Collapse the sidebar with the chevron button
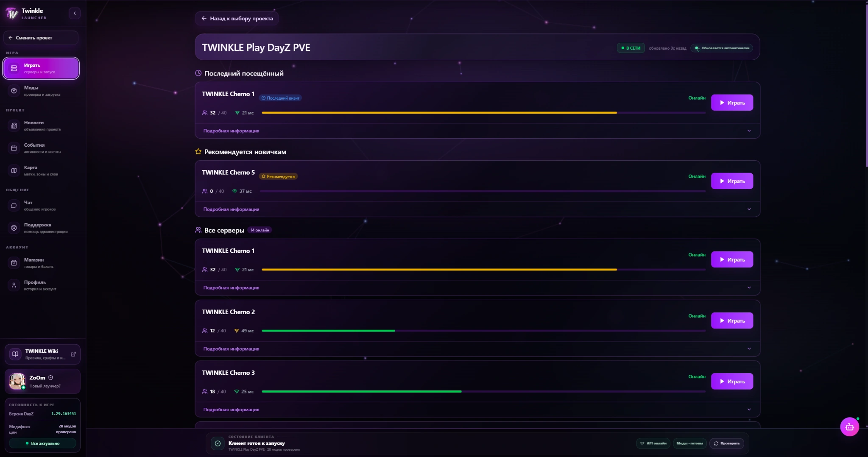 75,13
